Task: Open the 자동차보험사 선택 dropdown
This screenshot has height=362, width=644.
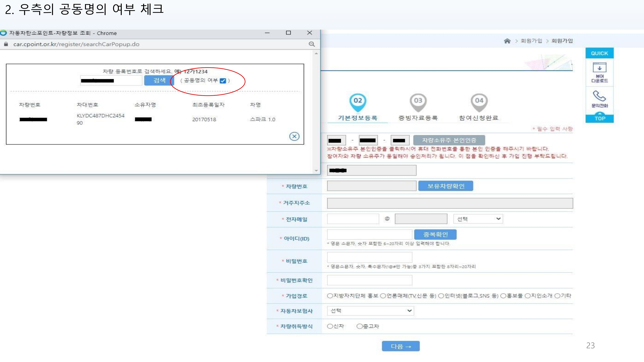Action: pos(370,311)
